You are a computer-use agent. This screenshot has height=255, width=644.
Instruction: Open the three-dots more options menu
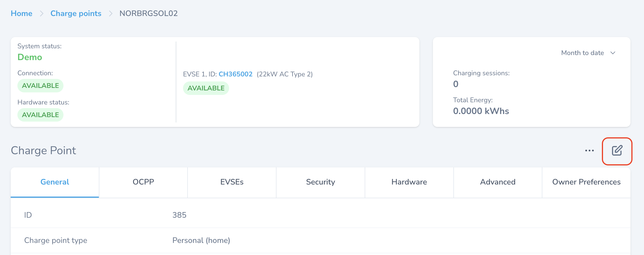click(589, 151)
